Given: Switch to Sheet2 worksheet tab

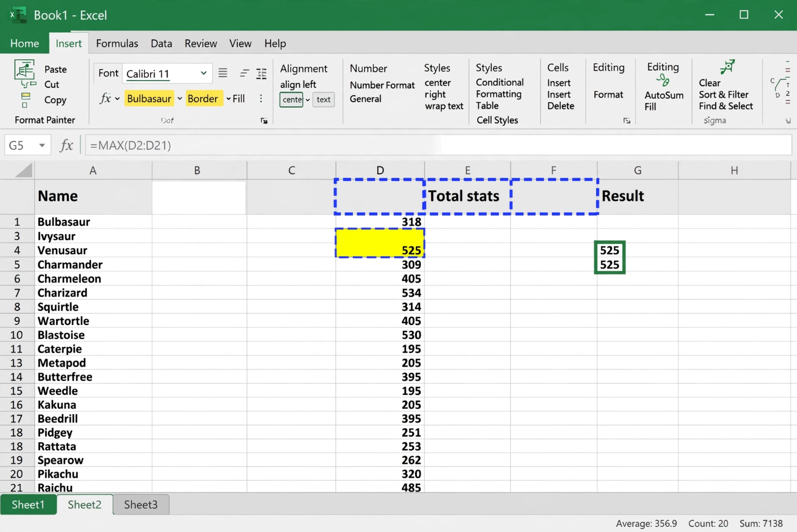Looking at the screenshot, I should coord(85,504).
